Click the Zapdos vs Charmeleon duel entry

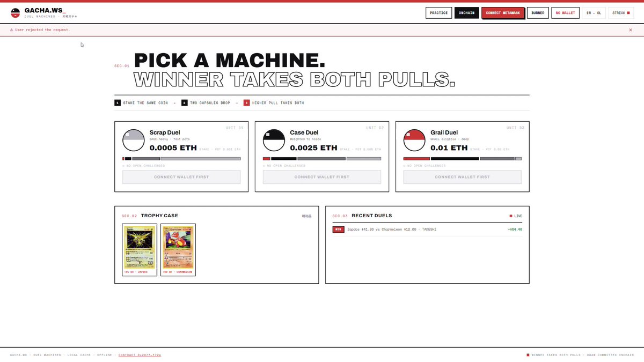pos(427,230)
